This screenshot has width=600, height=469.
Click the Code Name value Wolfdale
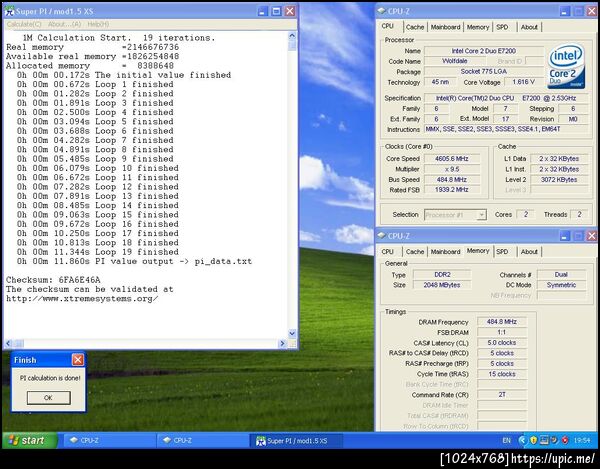pos(455,61)
